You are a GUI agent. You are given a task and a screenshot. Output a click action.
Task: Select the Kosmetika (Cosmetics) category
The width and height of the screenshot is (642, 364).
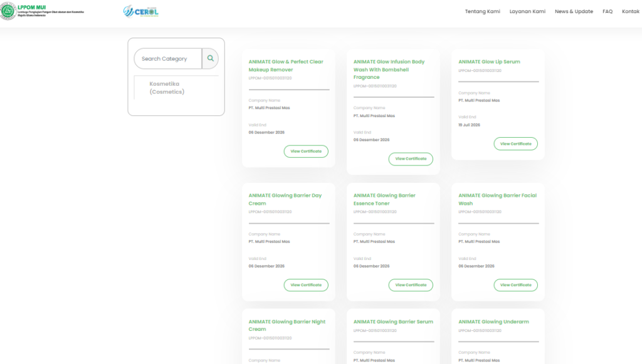(x=167, y=88)
